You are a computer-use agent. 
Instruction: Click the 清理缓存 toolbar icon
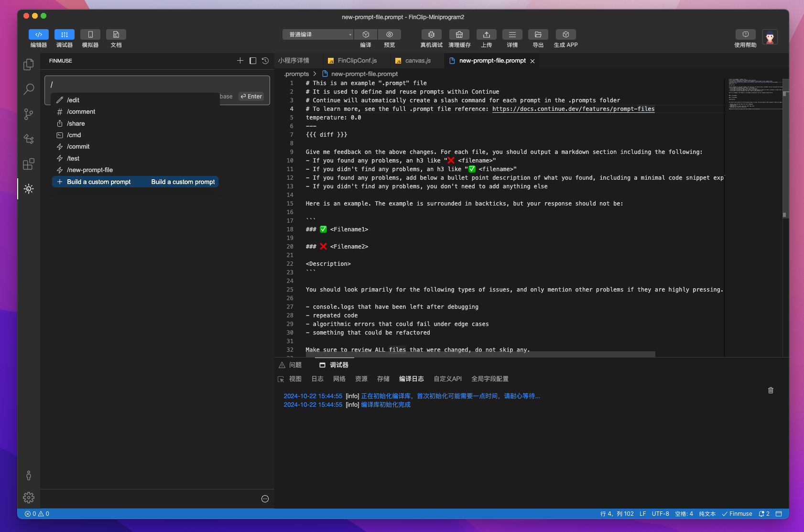click(x=459, y=34)
